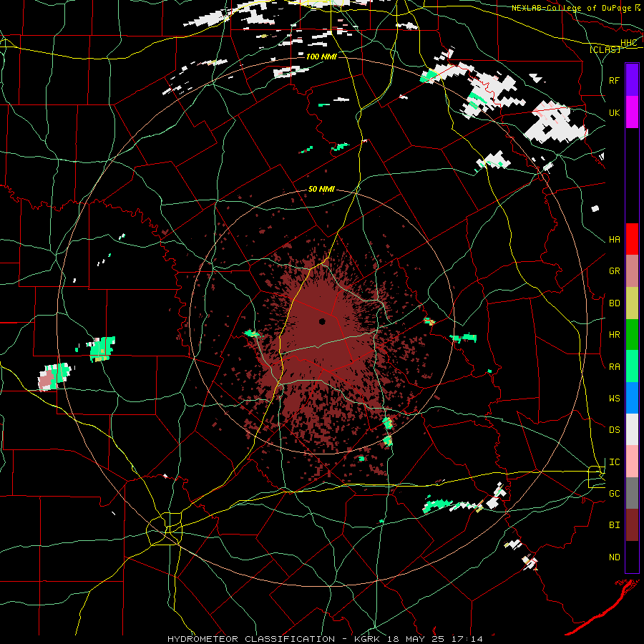Click the 100 NMI range ring label
The height and width of the screenshot is (644, 644).
coord(321,57)
